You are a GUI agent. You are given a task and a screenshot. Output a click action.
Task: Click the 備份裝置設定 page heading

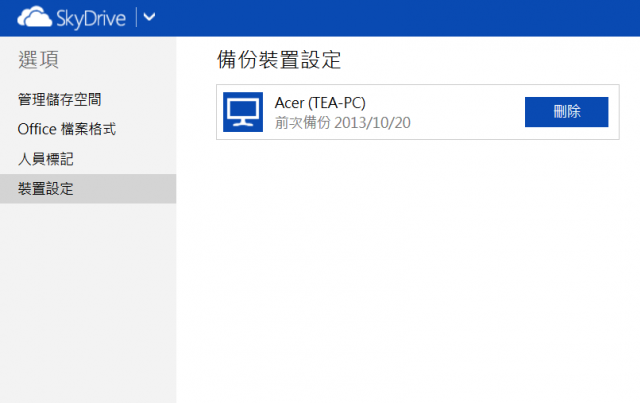tap(279, 60)
